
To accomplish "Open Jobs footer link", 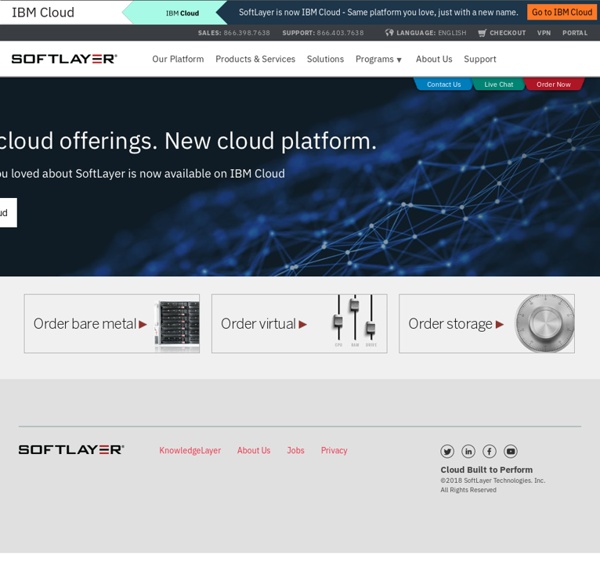I will (296, 450).
